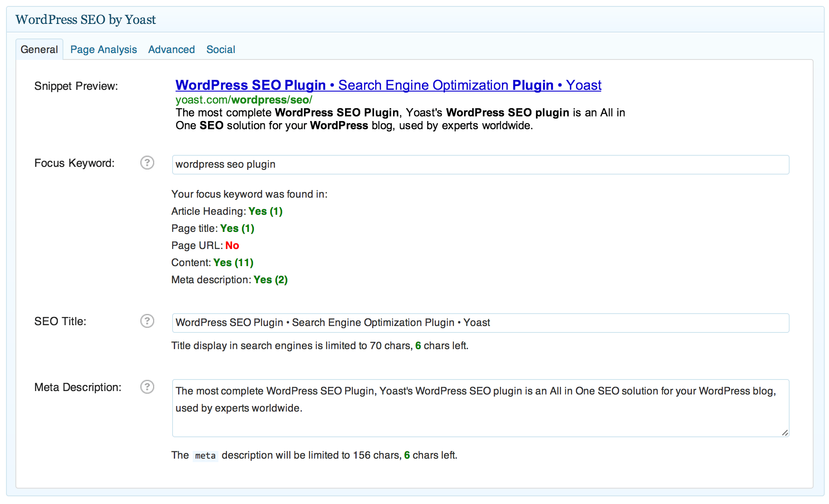Open the Meta Description help icon
This screenshot has width=829, height=504.
(x=147, y=387)
